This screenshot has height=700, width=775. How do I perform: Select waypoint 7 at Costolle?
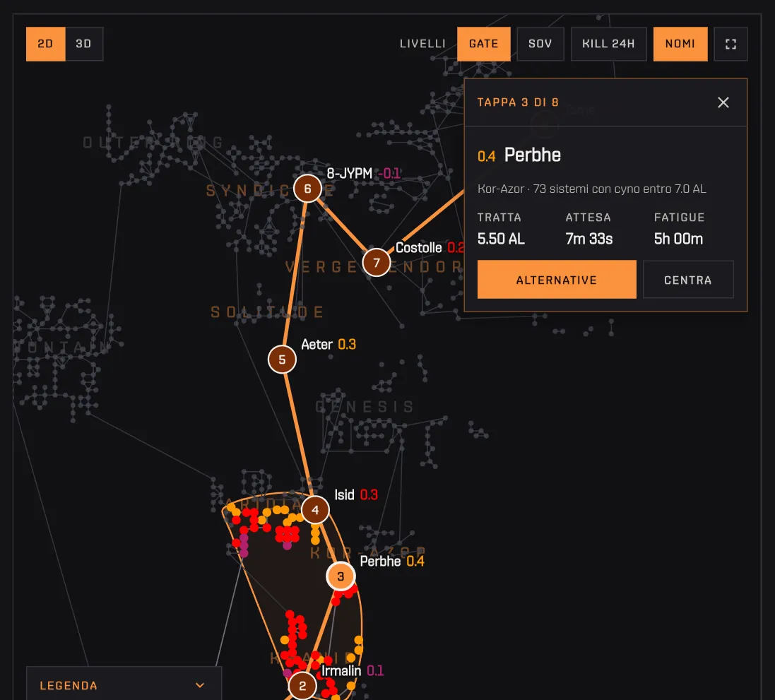pos(376,263)
